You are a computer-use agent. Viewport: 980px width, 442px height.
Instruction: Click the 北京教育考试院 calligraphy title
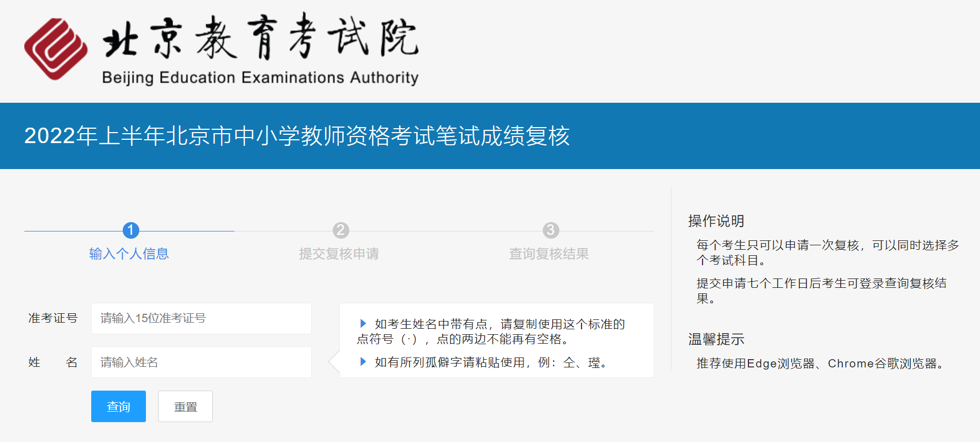(260, 38)
